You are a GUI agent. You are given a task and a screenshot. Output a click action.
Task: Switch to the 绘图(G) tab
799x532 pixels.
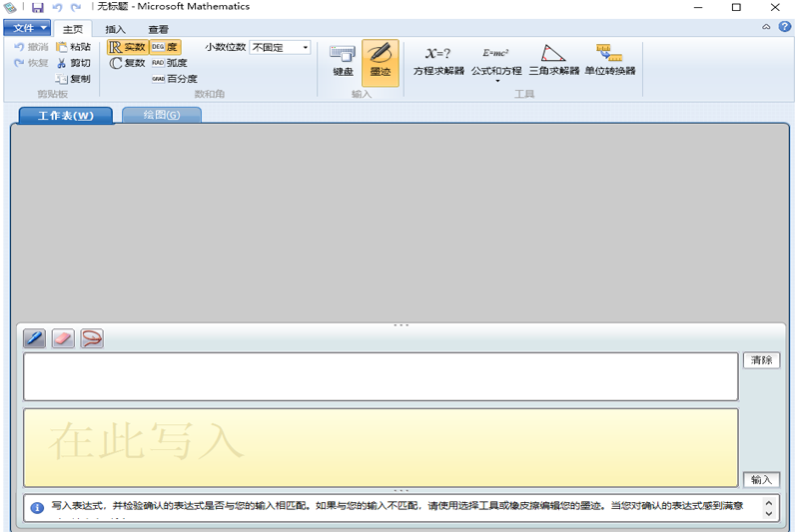click(x=162, y=115)
